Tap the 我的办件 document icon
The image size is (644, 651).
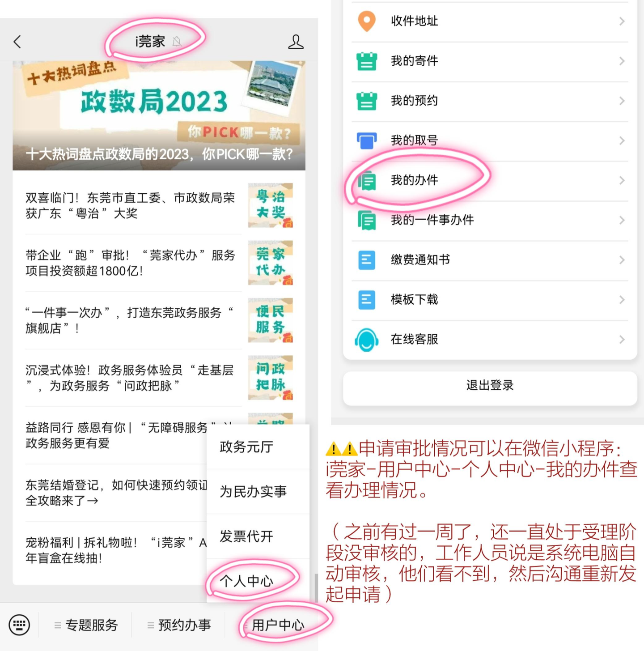point(367,180)
